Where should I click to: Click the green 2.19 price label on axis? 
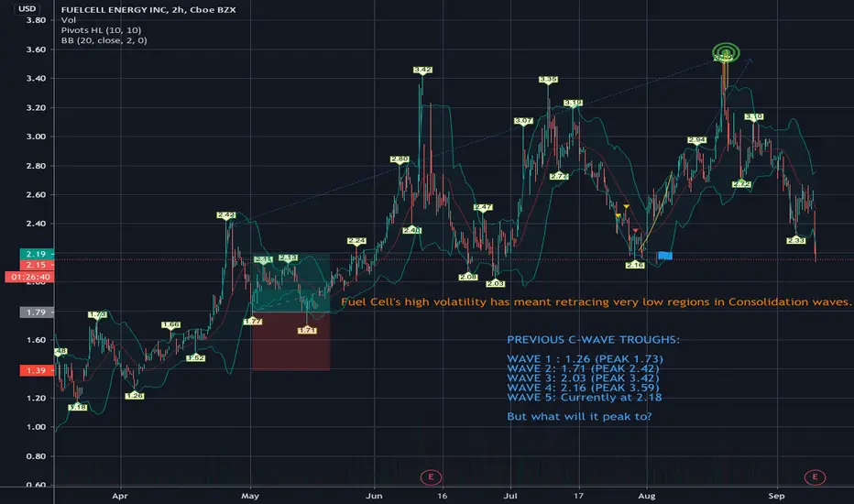coord(37,254)
